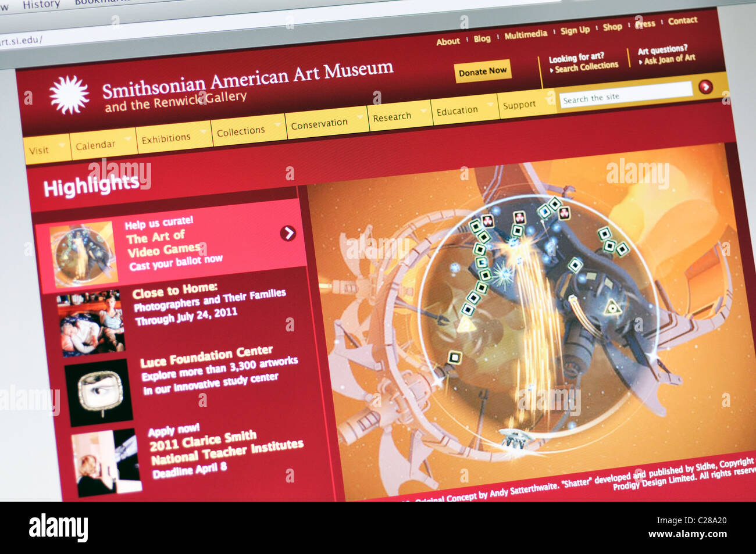Click the Highlights heading
The height and width of the screenshot is (554, 756).
(x=91, y=185)
